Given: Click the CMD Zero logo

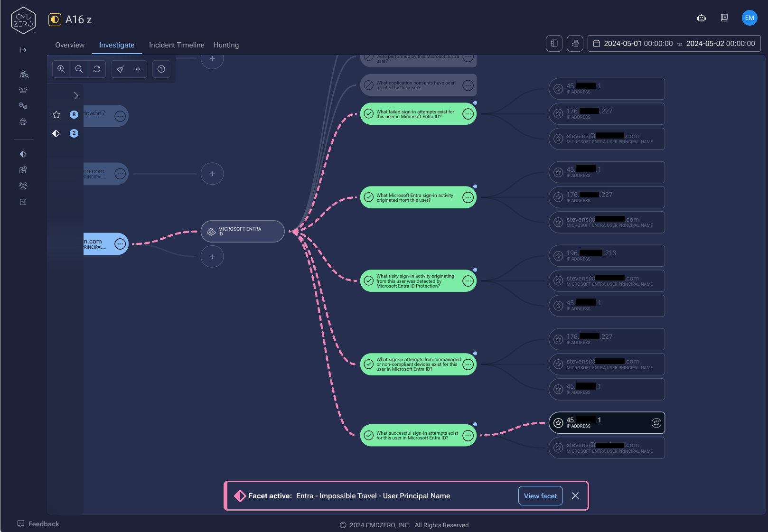Looking at the screenshot, I should pos(23,20).
